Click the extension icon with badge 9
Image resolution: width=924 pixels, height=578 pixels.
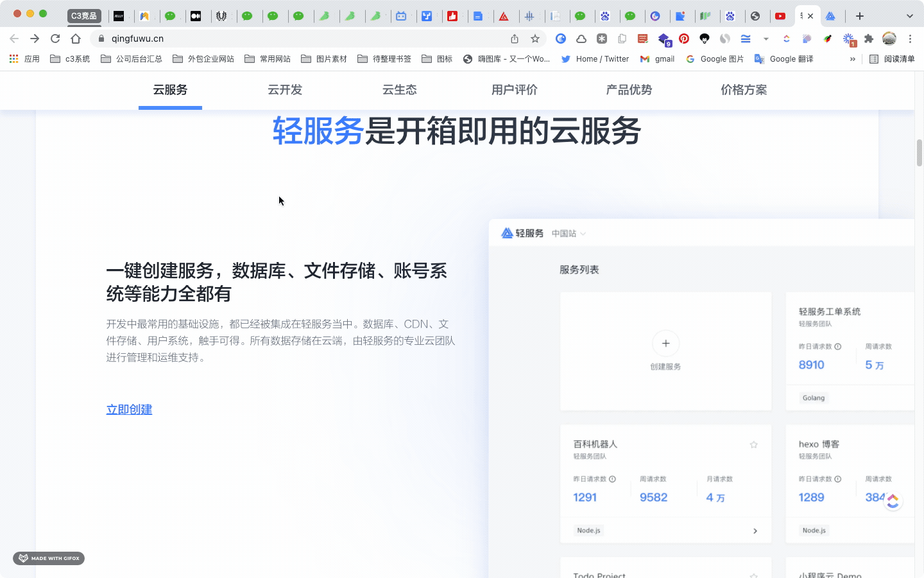pyautogui.click(x=664, y=40)
